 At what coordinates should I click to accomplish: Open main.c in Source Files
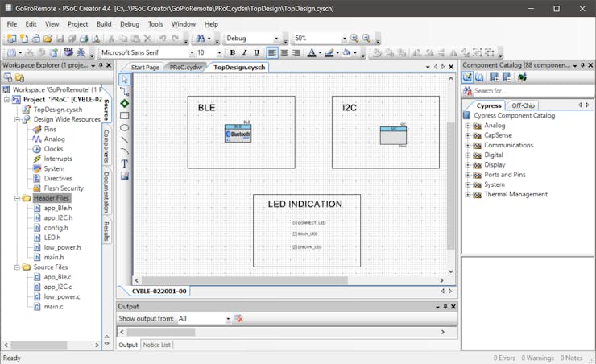point(53,307)
